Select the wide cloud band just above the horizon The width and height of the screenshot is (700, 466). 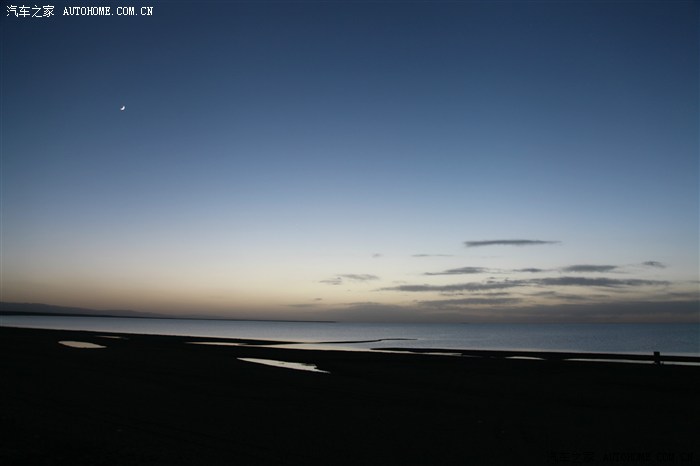coord(520,285)
